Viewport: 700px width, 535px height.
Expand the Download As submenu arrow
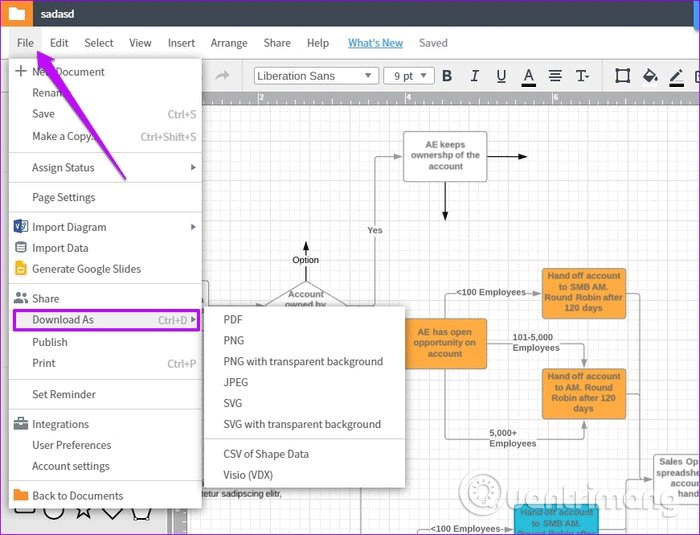193,319
